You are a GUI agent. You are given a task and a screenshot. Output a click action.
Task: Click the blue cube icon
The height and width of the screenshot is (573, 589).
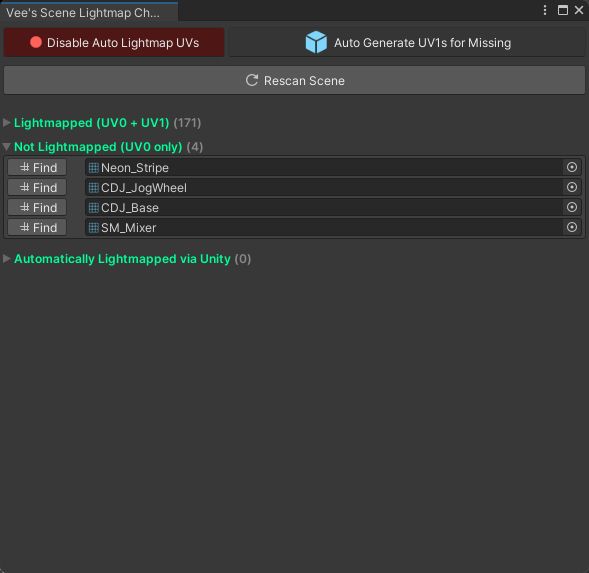click(x=316, y=42)
